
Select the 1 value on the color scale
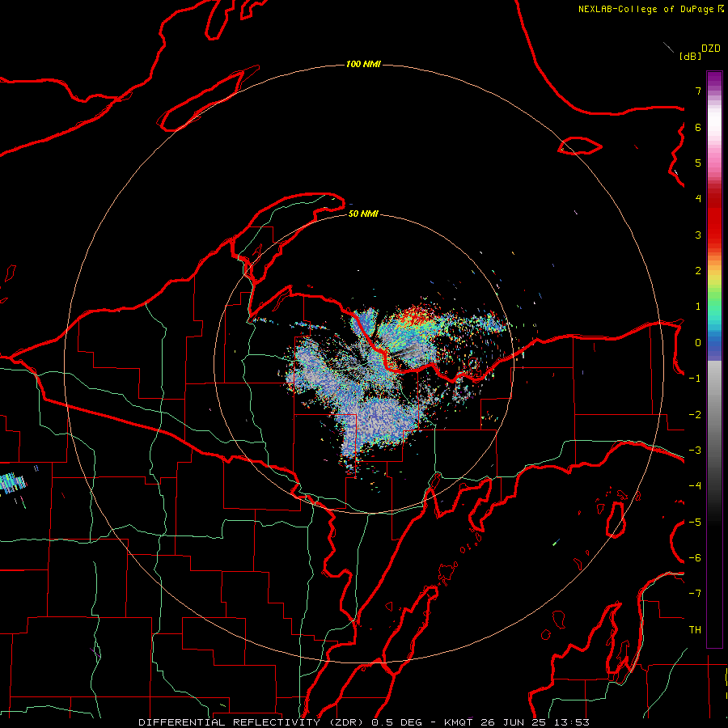pos(698,307)
